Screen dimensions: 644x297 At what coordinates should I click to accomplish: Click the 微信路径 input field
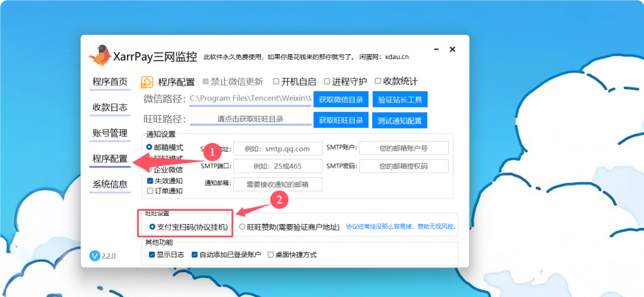[250, 99]
